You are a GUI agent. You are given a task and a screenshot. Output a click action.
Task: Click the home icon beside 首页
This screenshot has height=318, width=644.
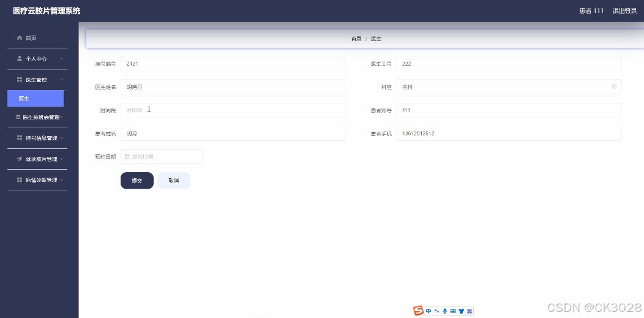[20, 38]
